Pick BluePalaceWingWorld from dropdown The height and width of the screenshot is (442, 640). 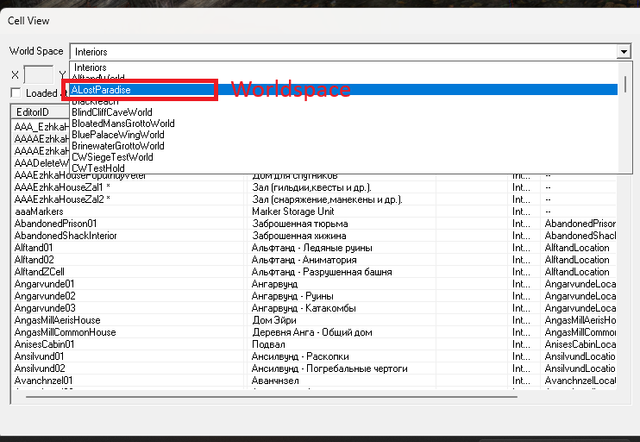[x=118, y=135]
